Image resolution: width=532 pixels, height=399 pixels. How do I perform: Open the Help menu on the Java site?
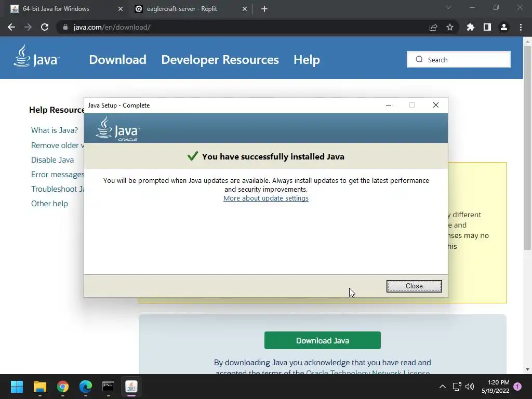tap(307, 59)
